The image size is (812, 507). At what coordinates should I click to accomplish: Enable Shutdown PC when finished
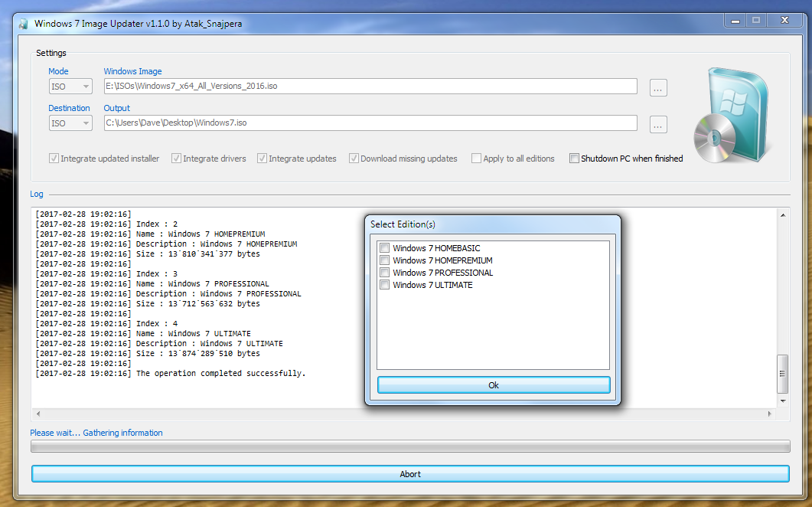coord(574,159)
